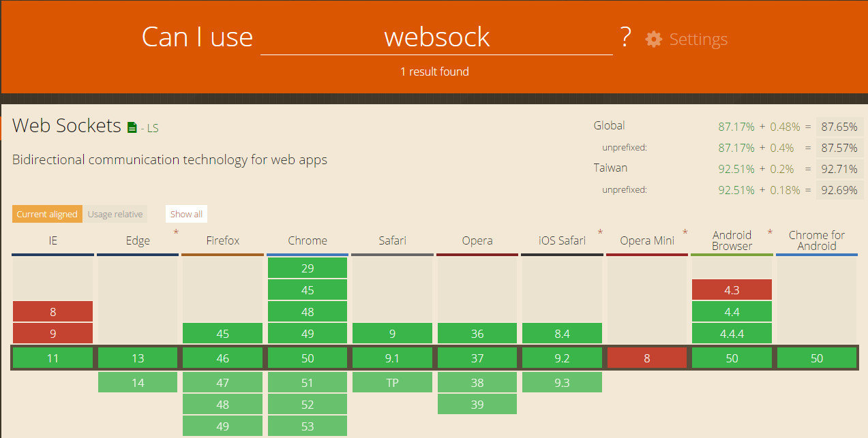
Task: Select the Opera 38 cell
Action: [x=477, y=383]
